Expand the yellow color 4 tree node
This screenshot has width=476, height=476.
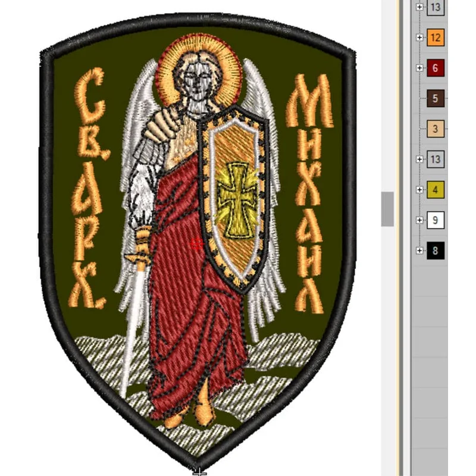[419, 190]
